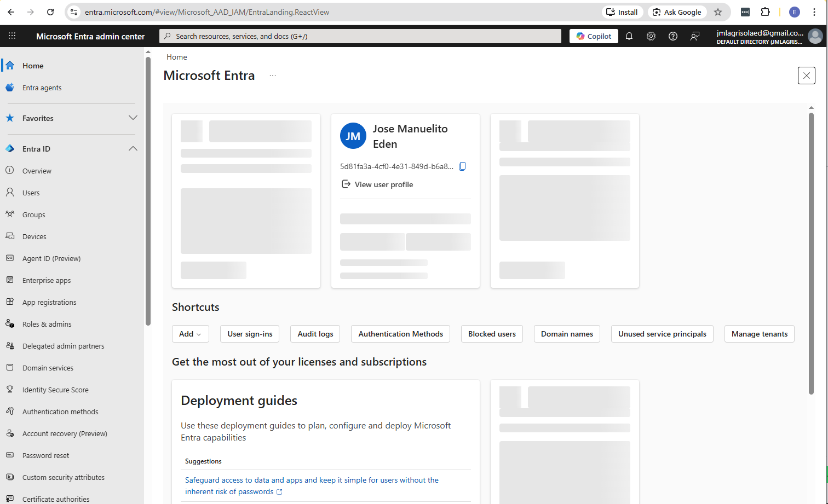The width and height of the screenshot is (828, 504).
Task: Go to Roles & admins
Action: pyautogui.click(x=47, y=324)
